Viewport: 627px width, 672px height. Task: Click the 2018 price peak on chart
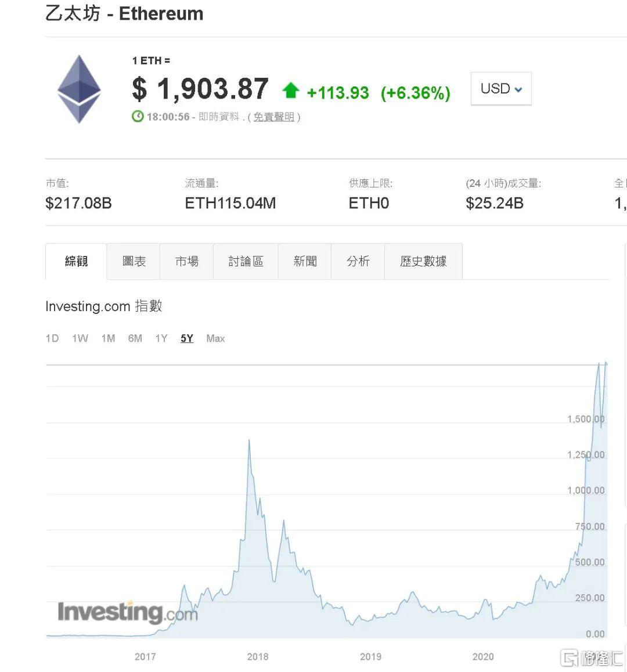click(x=249, y=440)
